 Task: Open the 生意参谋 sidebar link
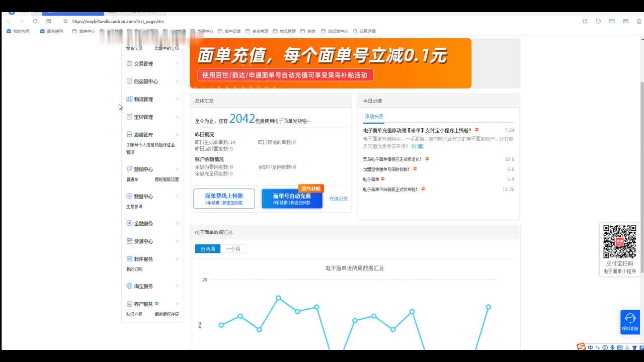[x=134, y=207]
